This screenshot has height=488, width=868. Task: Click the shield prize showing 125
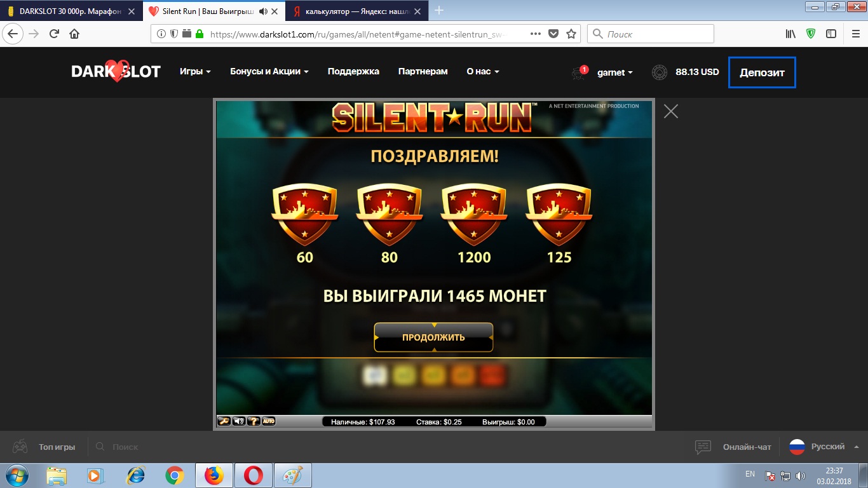pyautogui.click(x=559, y=215)
